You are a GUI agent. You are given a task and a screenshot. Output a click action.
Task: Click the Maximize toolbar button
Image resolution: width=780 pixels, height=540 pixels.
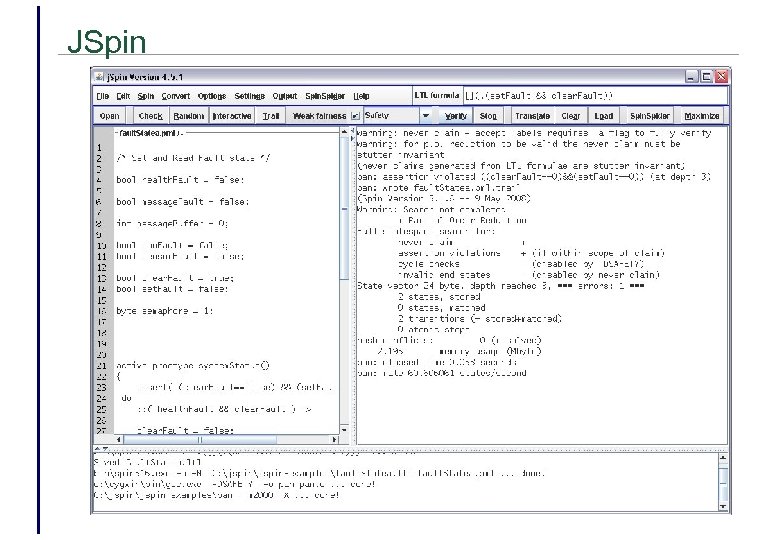[701, 116]
